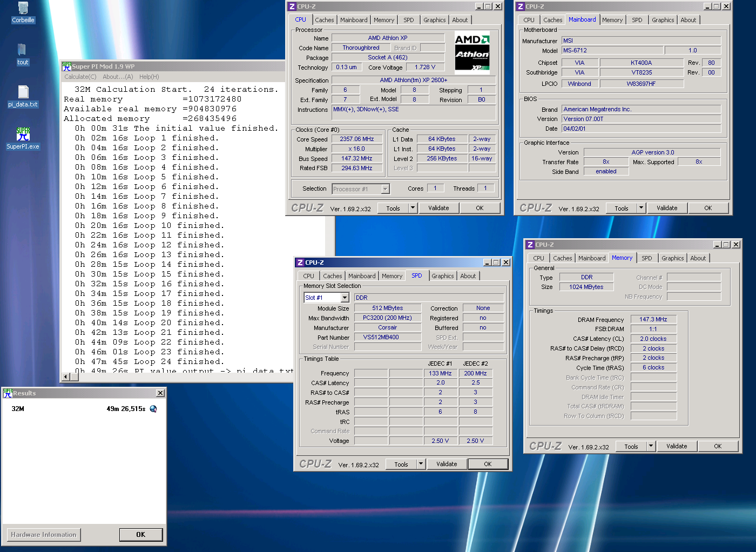Click the CAS# Latency 2.0 clocks field
756x552 pixels.
click(x=653, y=339)
